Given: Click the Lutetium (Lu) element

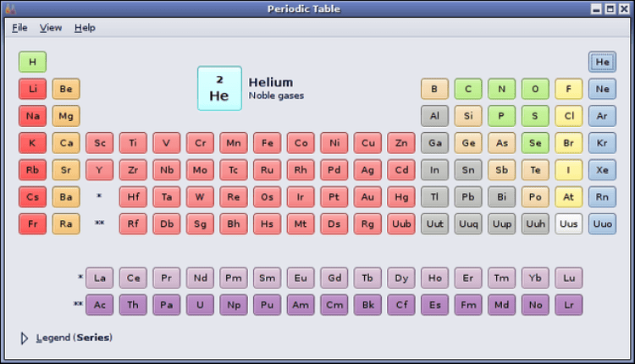Looking at the screenshot, I should pyautogui.click(x=569, y=278).
